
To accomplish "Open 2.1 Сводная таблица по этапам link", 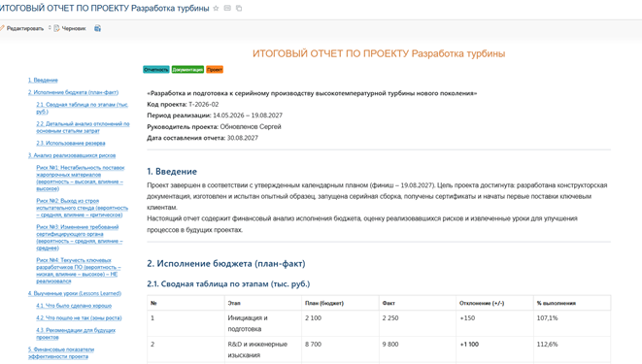I will [82, 108].
